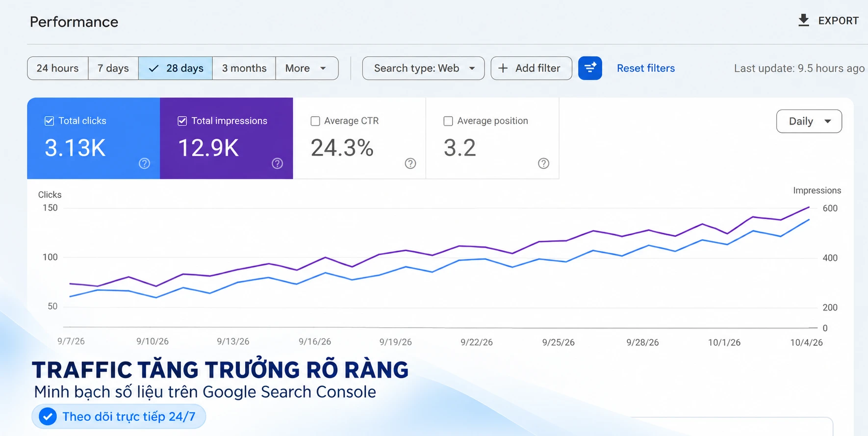Click the blue filter toggle icon
868x436 pixels.
pyautogui.click(x=590, y=68)
